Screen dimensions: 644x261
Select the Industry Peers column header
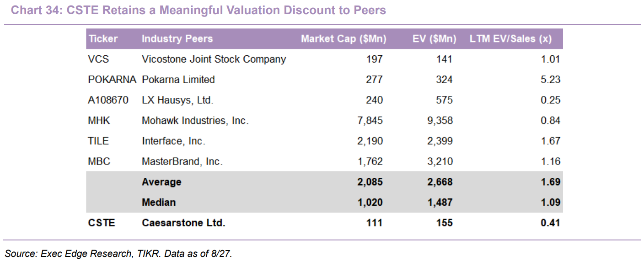tap(177, 39)
